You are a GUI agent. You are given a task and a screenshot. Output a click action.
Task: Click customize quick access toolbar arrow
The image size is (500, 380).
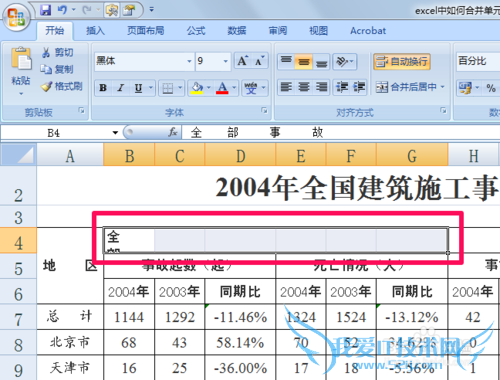click(x=152, y=10)
